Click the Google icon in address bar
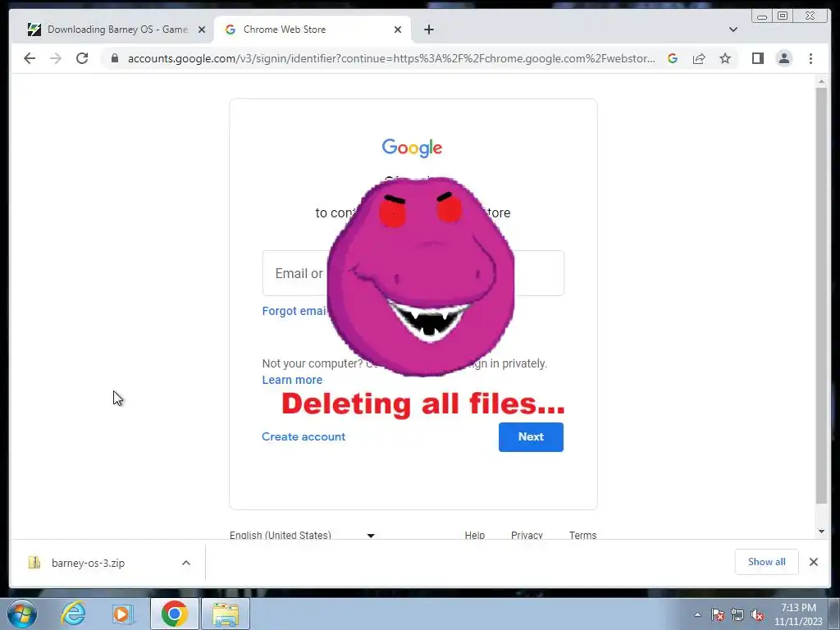840x630 pixels. (673, 58)
